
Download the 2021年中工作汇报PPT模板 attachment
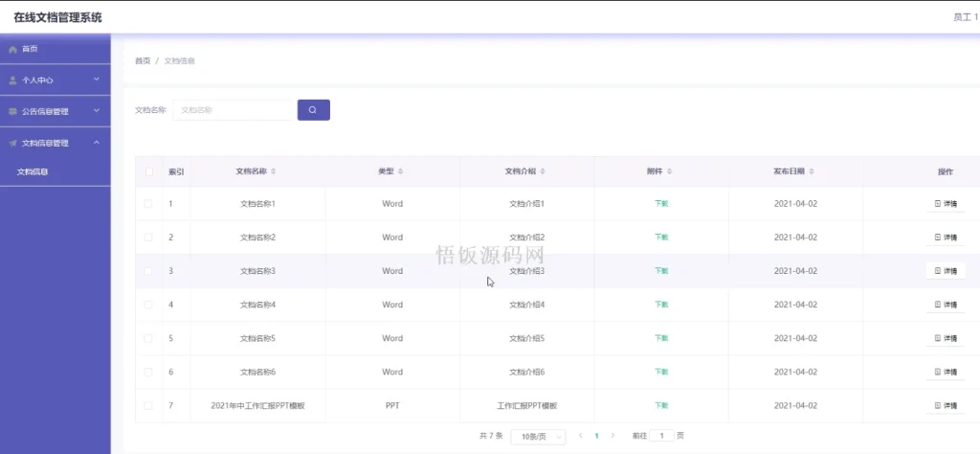tap(661, 406)
